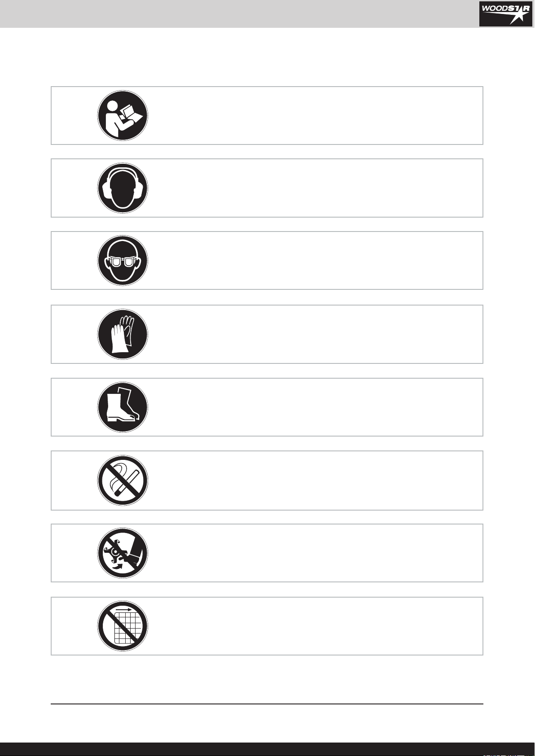This screenshot has height=756, width=535.
Task: Click the safety goggles symbol
Action: click(123, 261)
